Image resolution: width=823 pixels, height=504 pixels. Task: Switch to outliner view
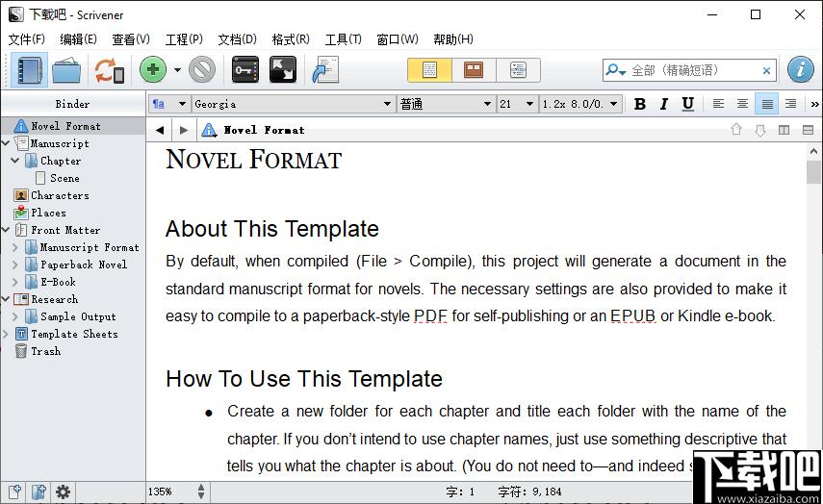tap(518, 70)
